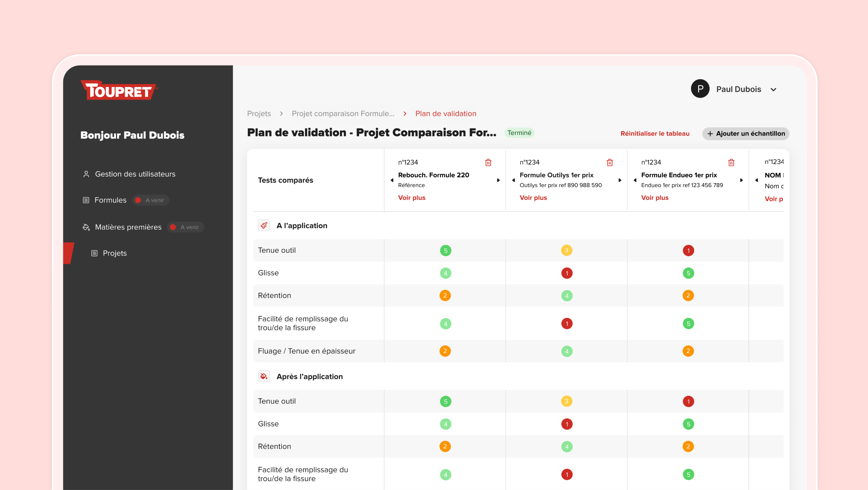Move Formule Enduեo 1er prix column right
Viewport: 868px width, 490px height.
point(742,180)
